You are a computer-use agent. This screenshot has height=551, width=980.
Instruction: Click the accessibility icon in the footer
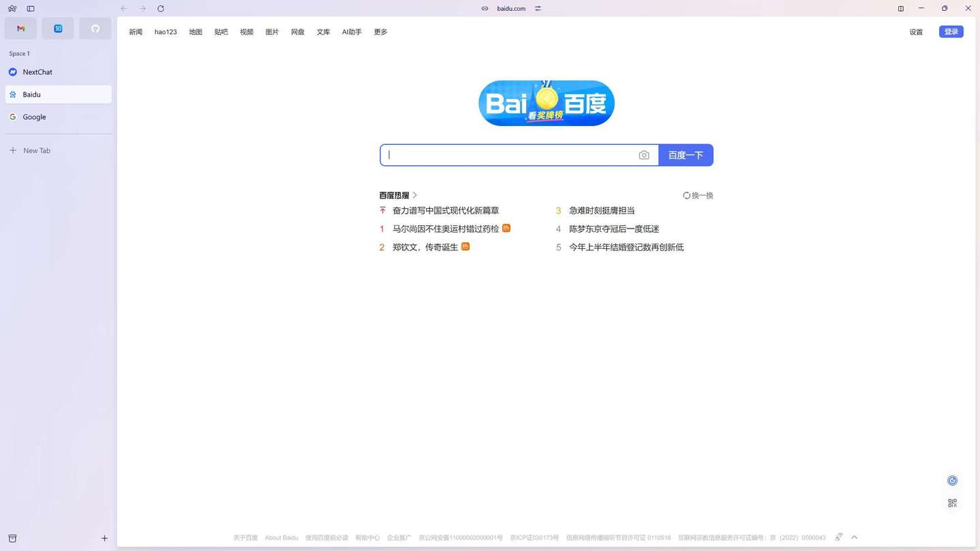pyautogui.click(x=838, y=537)
